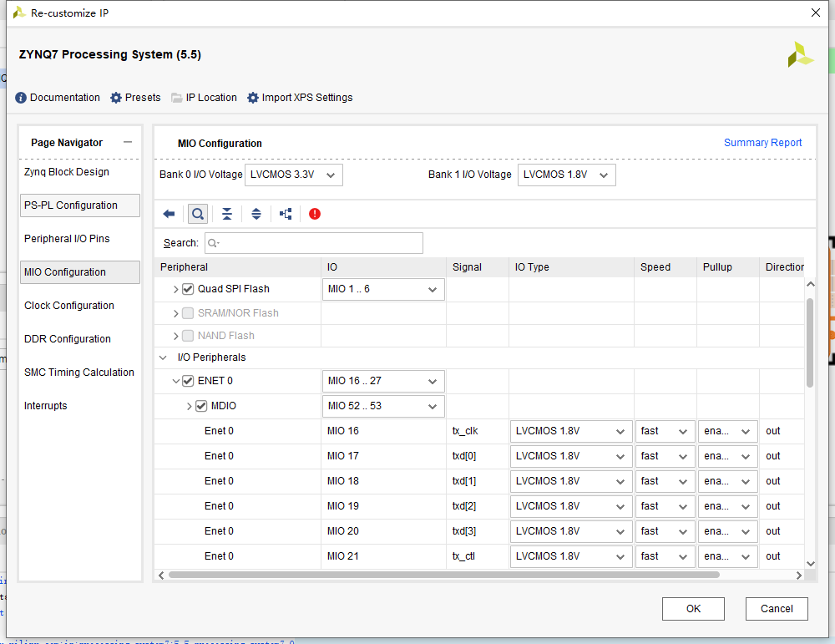This screenshot has width=835, height=644.
Task: Expand the MDIO tree row
Action: (x=189, y=406)
